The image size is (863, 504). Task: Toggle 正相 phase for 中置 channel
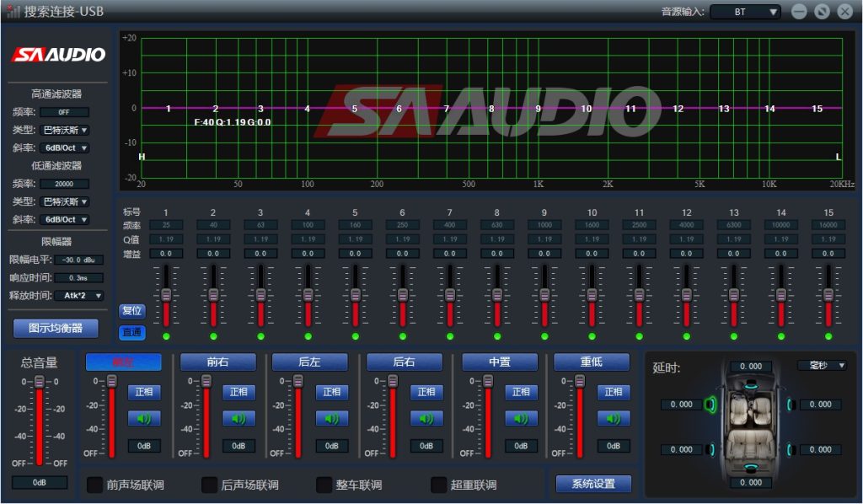[x=521, y=392]
